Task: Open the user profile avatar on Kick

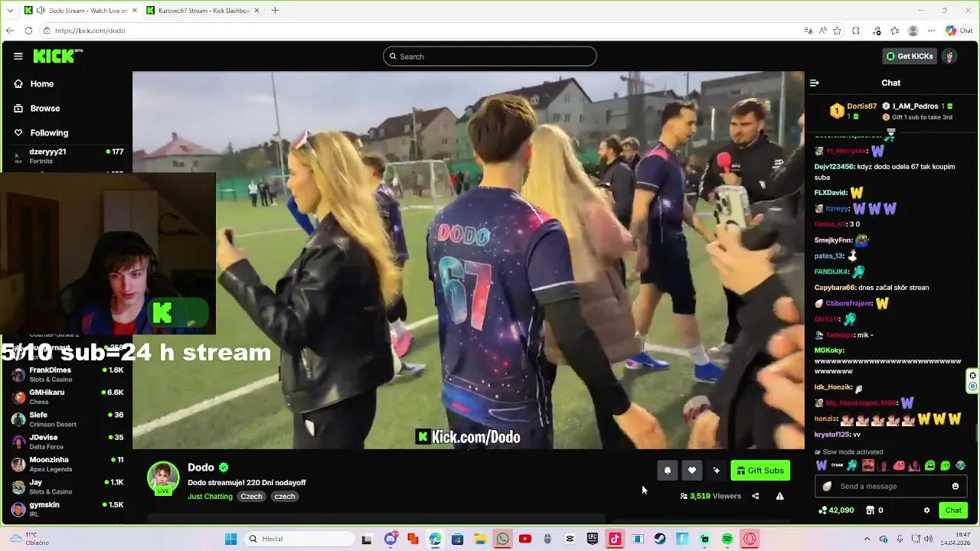Action: [949, 56]
